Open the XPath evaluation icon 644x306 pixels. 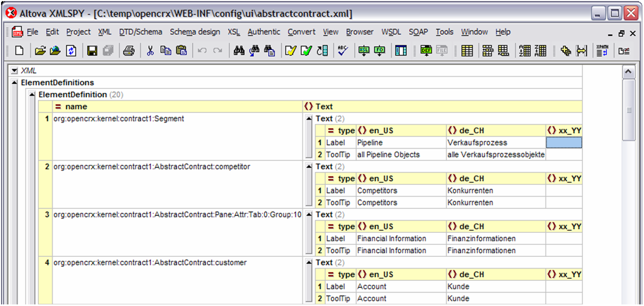click(602, 51)
